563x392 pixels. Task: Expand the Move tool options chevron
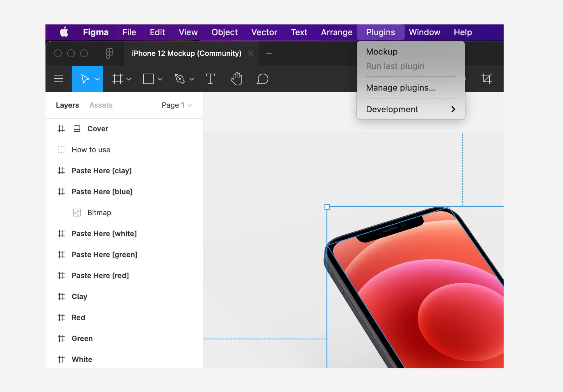97,79
